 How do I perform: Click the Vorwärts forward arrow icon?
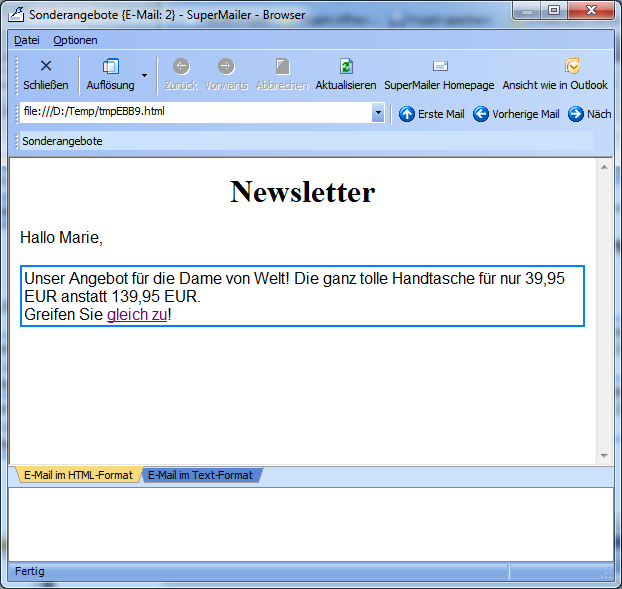226,66
